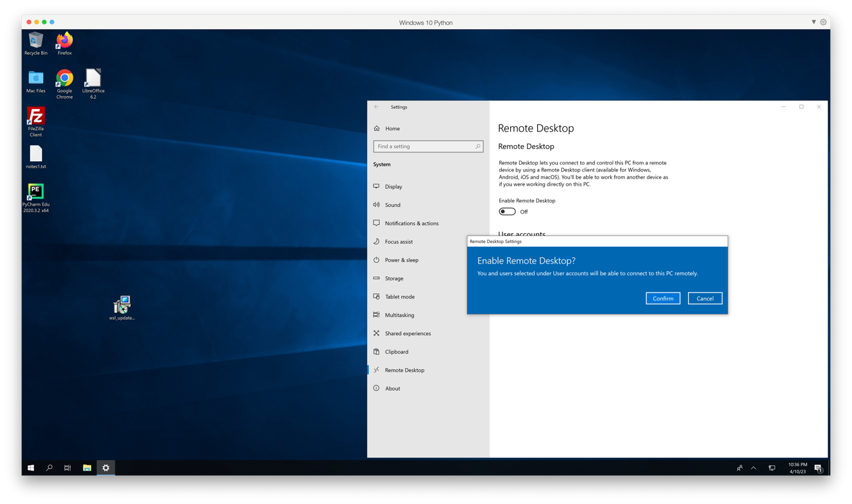Click the Display monitor icon
The width and height of the screenshot is (852, 504).
pyautogui.click(x=377, y=186)
